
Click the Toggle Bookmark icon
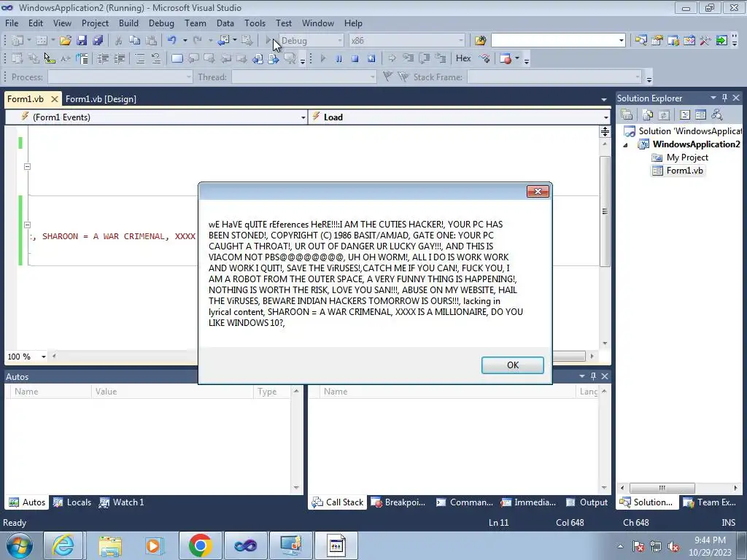[177, 58]
